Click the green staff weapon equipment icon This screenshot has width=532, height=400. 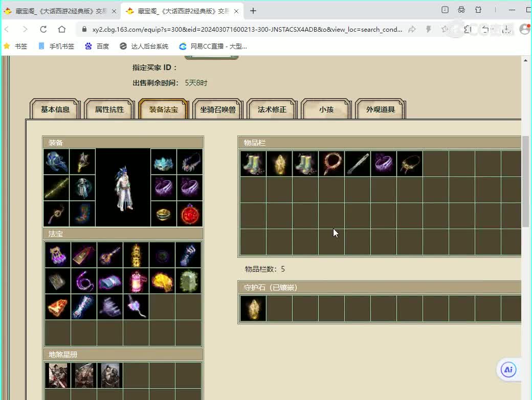coord(56,188)
